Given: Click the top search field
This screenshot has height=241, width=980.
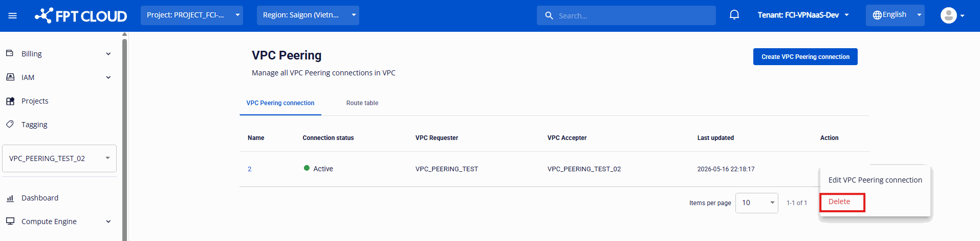Looking at the screenshot, I should (626, 15).
